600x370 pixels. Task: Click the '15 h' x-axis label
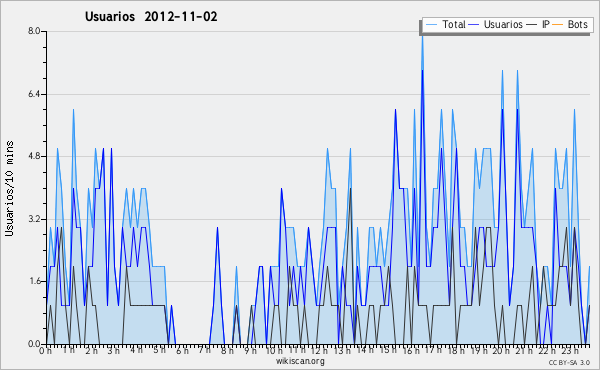pos(388,350)
